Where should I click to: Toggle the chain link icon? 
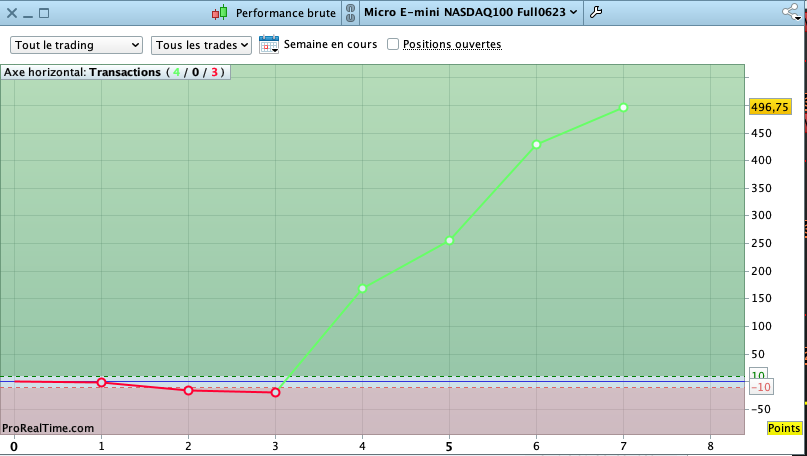350,13
